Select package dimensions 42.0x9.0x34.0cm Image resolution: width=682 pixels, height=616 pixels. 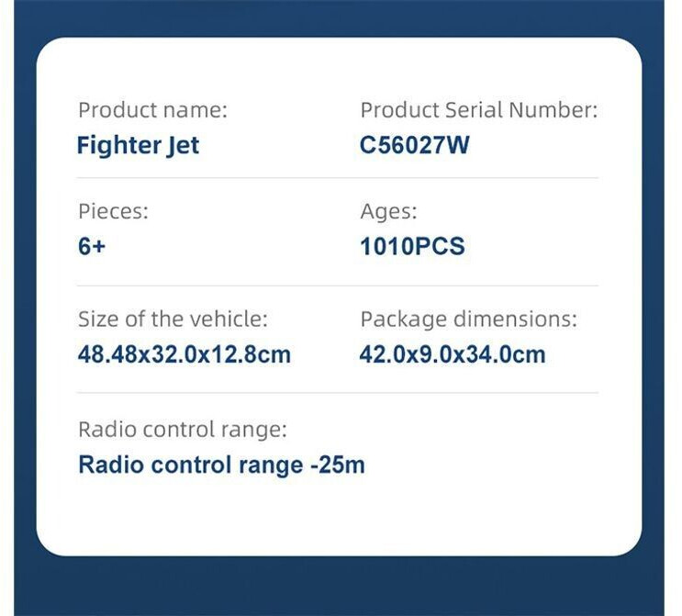point(453,354)
